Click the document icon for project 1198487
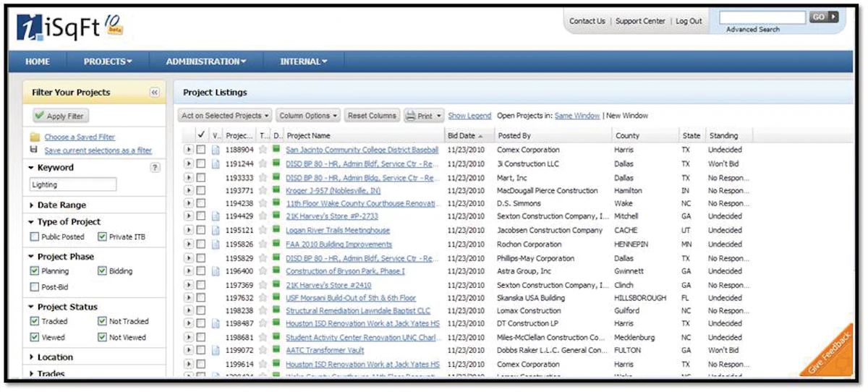 point(216,324)
